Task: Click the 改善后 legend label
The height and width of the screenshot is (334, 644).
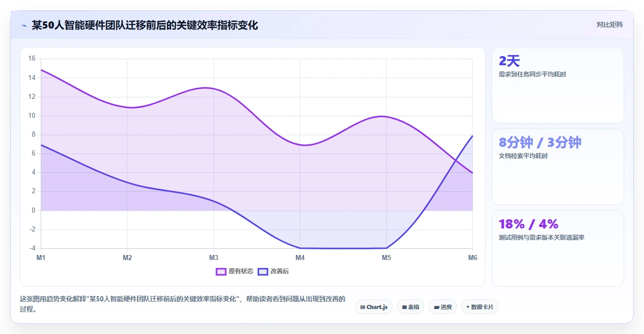Action: [x=280, y=271]
